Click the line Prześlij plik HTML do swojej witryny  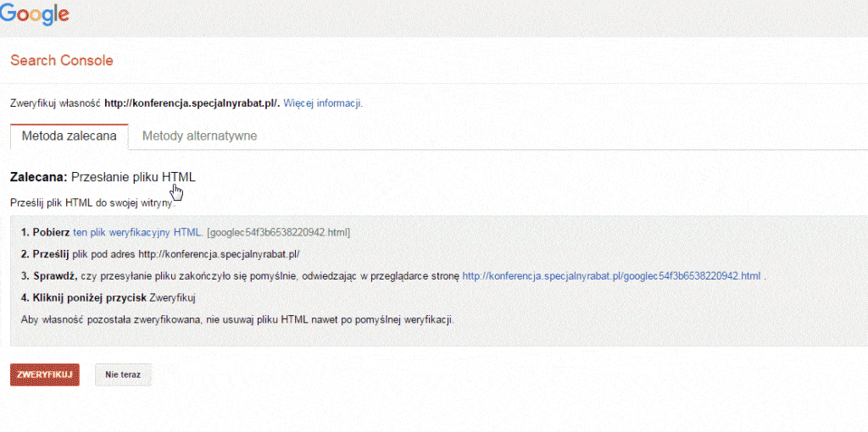[92, 202]
